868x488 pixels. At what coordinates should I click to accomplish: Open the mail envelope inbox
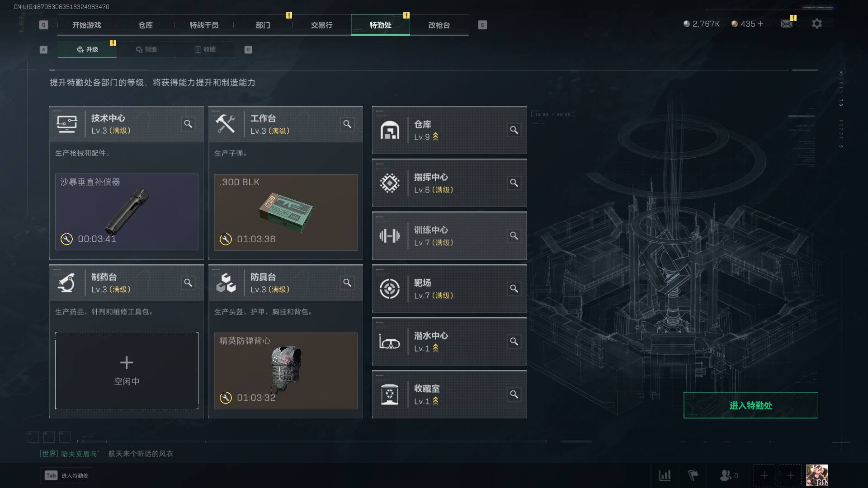pos(787,23)
